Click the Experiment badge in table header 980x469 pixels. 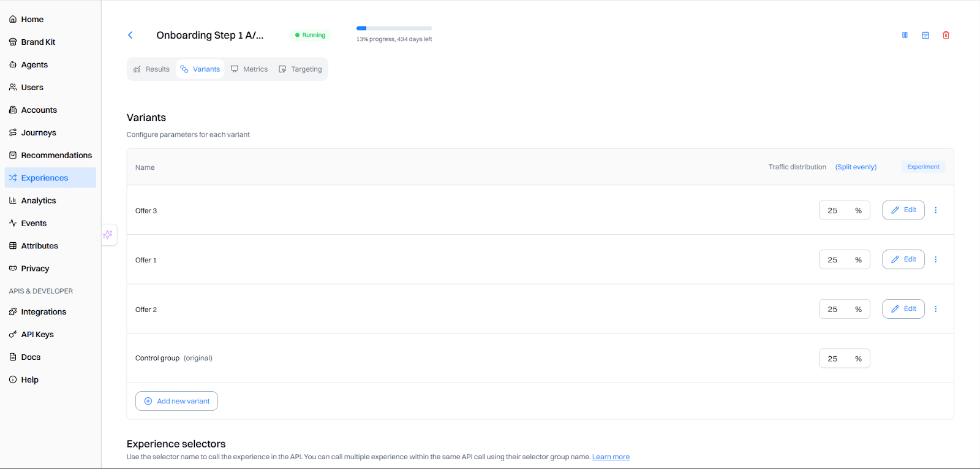point(923,167)
